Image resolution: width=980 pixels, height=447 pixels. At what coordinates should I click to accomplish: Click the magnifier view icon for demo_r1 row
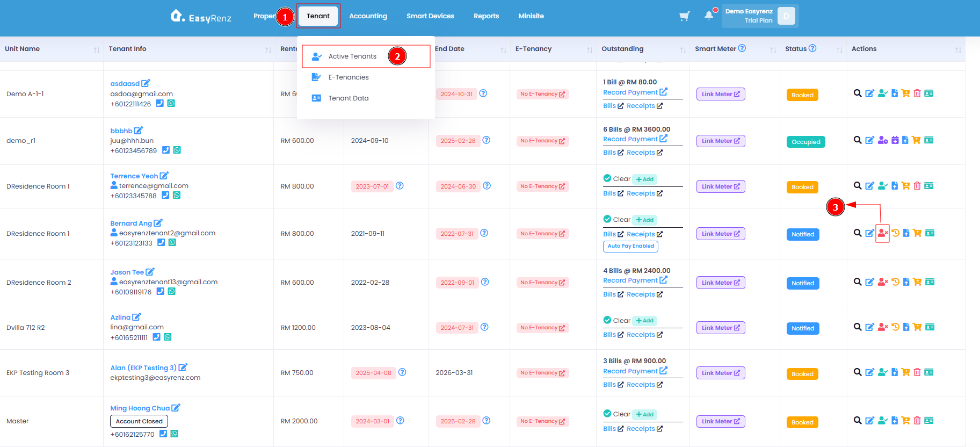coord(858,140)
